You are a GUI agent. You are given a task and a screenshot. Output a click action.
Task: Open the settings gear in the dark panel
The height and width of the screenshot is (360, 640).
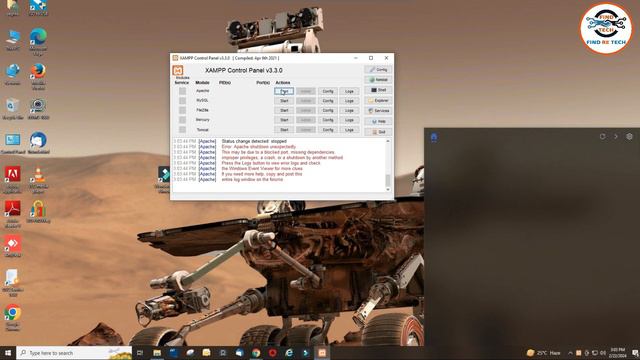[629, 137]
